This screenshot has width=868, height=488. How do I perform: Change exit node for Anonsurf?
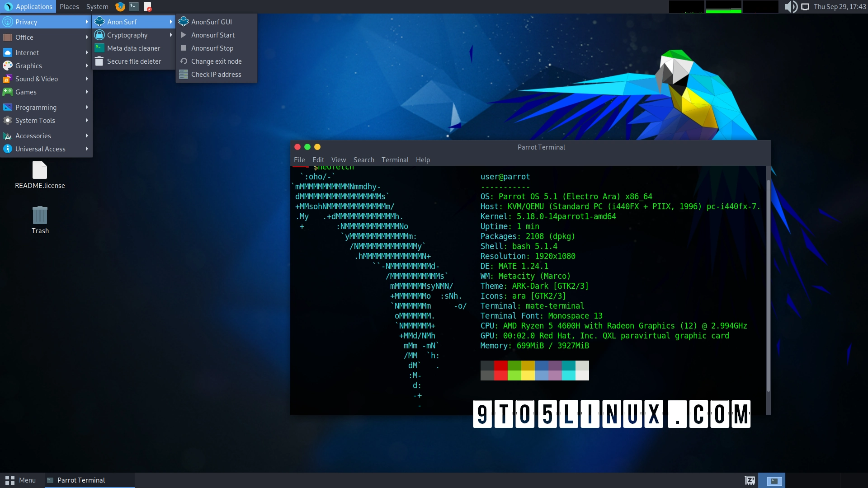[x=216, y=61]
